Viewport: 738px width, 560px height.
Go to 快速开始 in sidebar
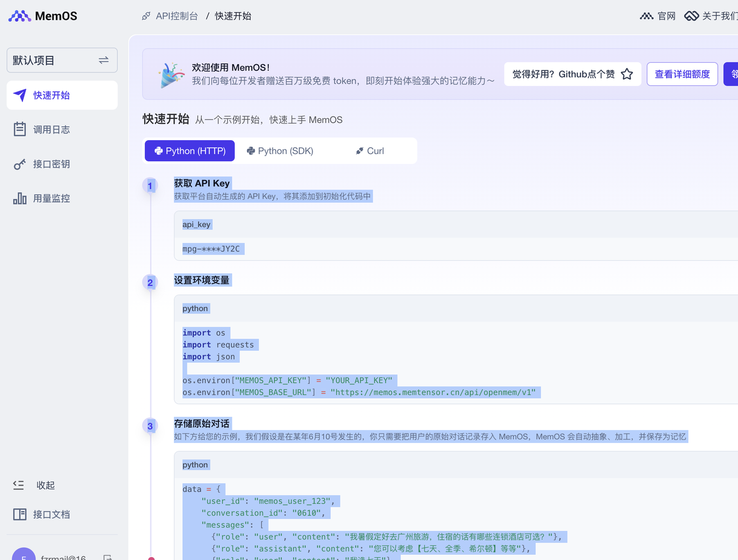coord(62,95)
